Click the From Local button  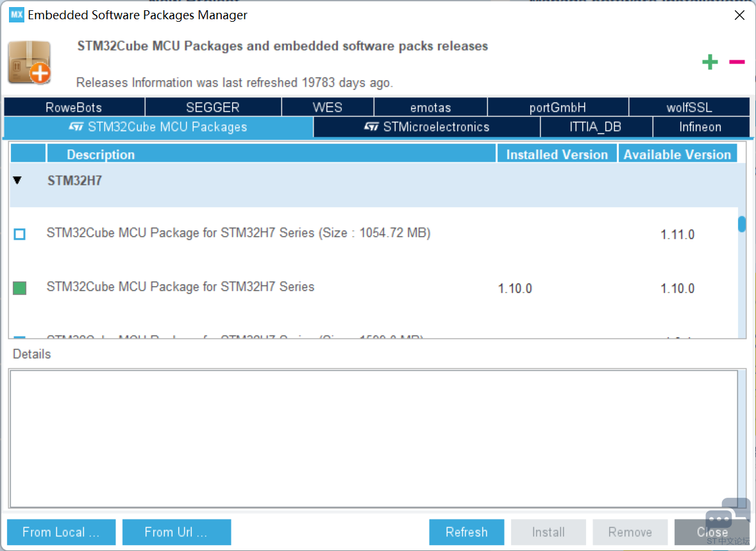(61, 532)
